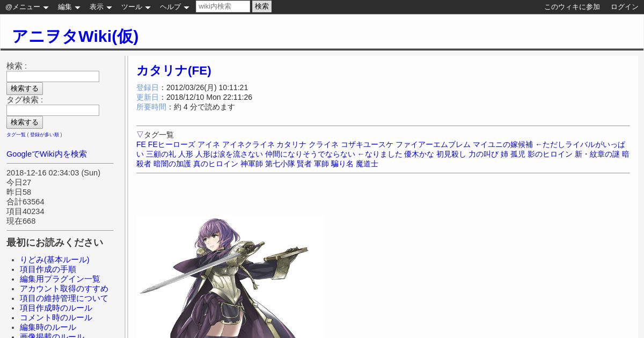Open the 登録が多い順 link
The image size is (644, 338).
pos(45,135)
